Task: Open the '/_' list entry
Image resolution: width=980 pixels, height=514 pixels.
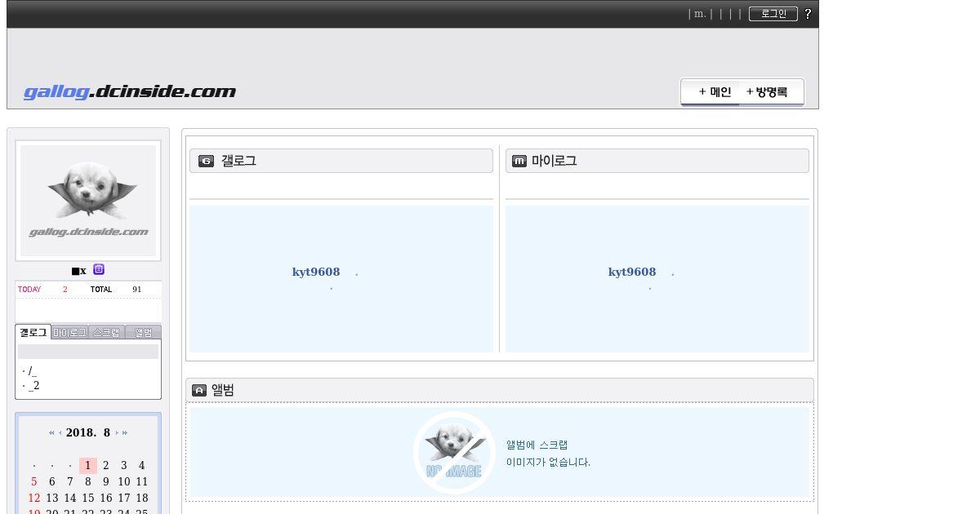Action: click(x=32, y=371)
